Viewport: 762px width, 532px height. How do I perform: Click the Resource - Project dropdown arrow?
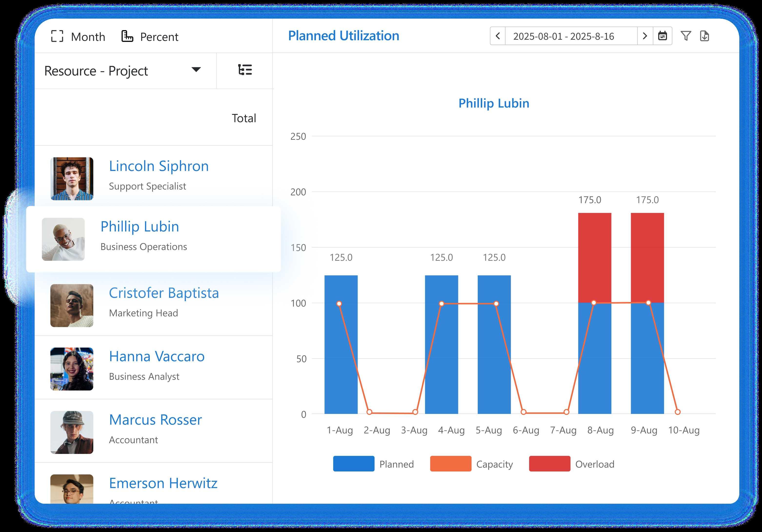[x=196, y=70]
